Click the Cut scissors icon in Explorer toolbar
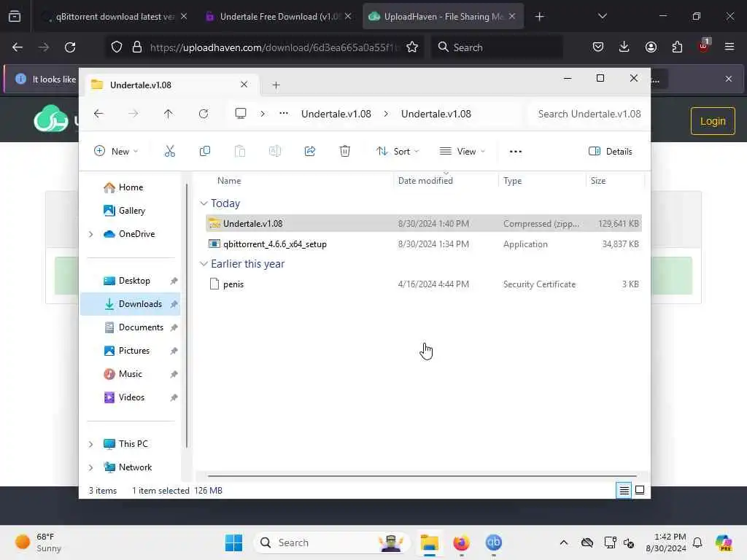The width and height of the screenshot is (747, 560). (169, 152)
